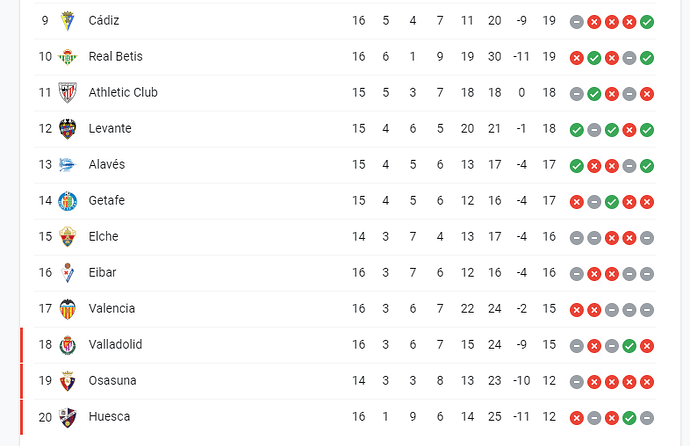The width and height of the screenshot is (690, 446).
Task: Click Athletic Club's last red loss icon
Action: [647, 94]
